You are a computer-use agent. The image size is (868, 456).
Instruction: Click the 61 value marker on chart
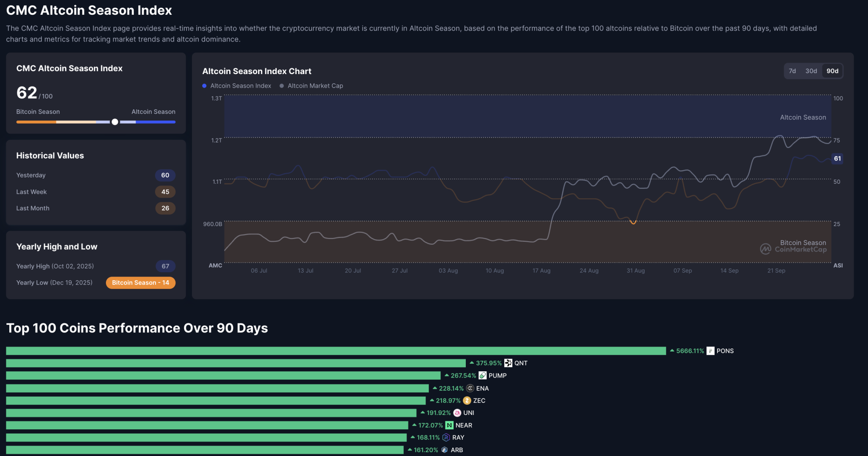point(837,159)
